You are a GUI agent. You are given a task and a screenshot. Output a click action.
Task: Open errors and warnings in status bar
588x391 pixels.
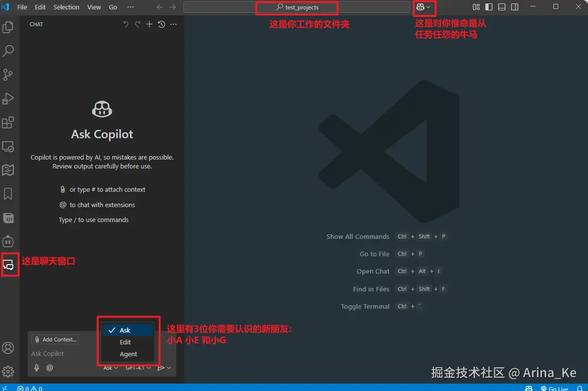(30, 389)
